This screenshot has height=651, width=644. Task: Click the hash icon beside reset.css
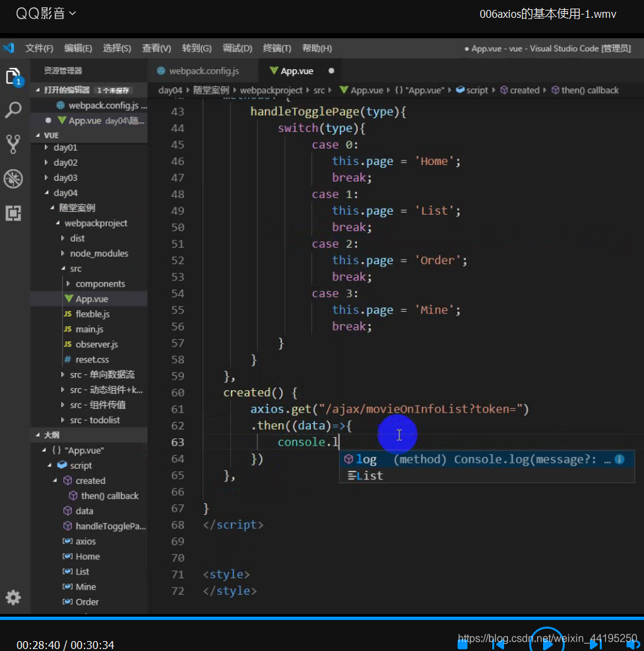coord(68,360)
